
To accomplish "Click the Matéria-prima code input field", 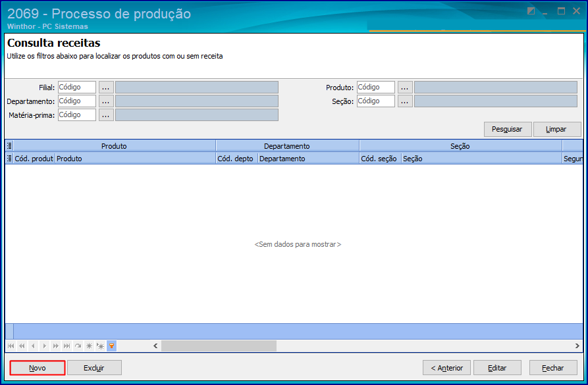I will tap(77, 115).
